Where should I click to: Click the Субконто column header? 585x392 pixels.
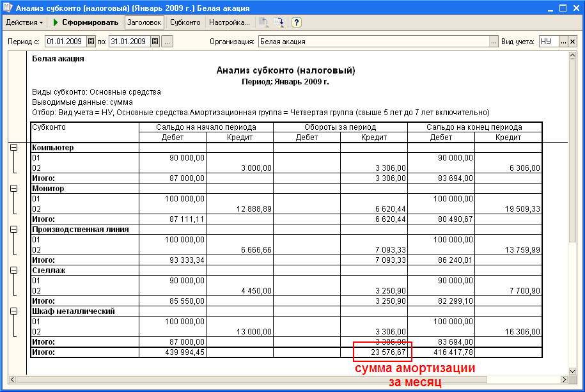84,132
